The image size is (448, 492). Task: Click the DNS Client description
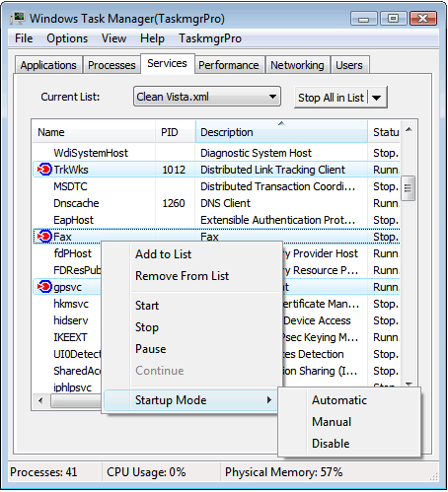coord(225,203)
